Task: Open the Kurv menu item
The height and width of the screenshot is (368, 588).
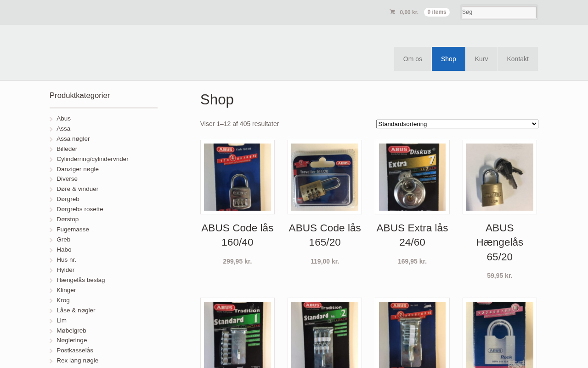Action: coord(481,59)
